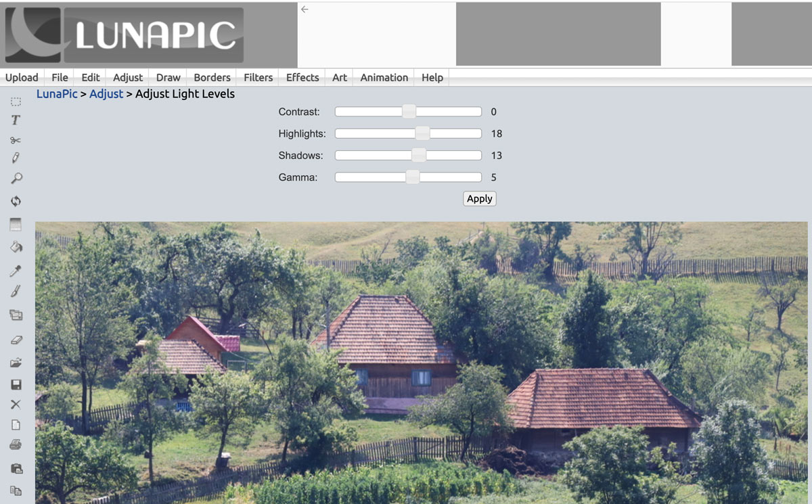The image size is (812, 504).
Task: Click the printer icon in sidebar
Action: click(16, 444)
